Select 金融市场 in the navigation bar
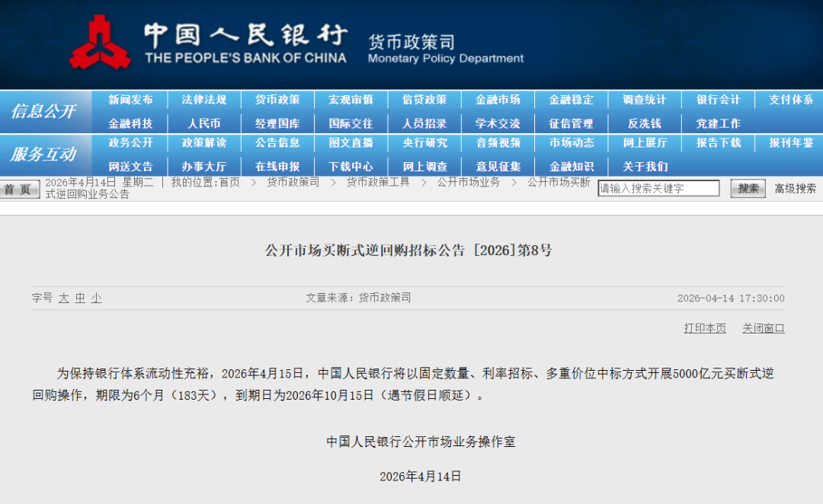This screenshot has width=823, height=504. pyautogui.click(x=498, y=100)
